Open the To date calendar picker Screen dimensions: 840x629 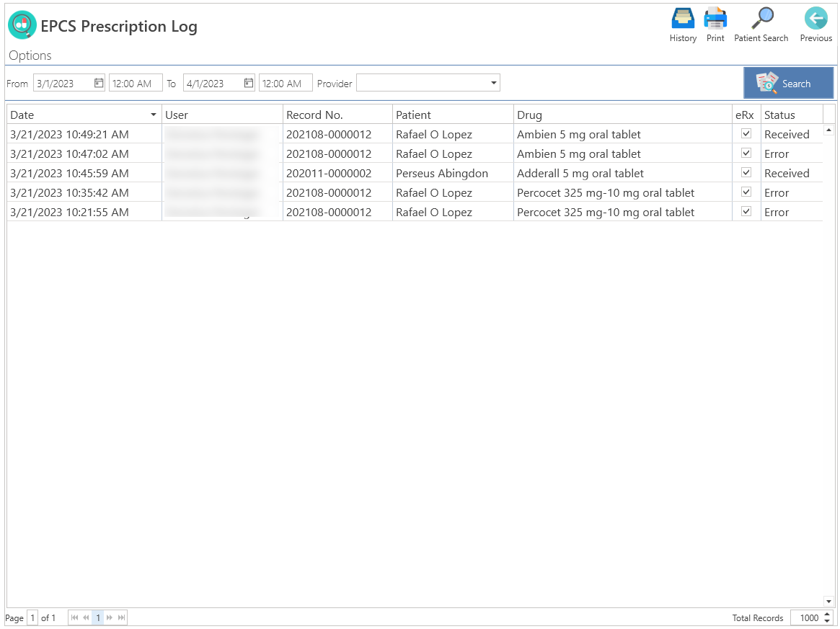pyautogui.click(x=249, y=83)
